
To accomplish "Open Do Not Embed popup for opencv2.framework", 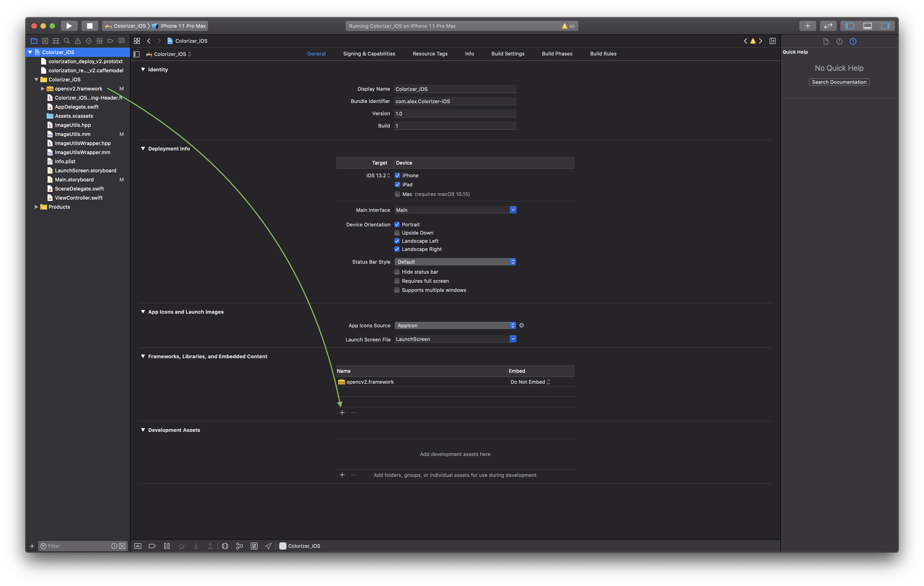I will tap(530, 382).
